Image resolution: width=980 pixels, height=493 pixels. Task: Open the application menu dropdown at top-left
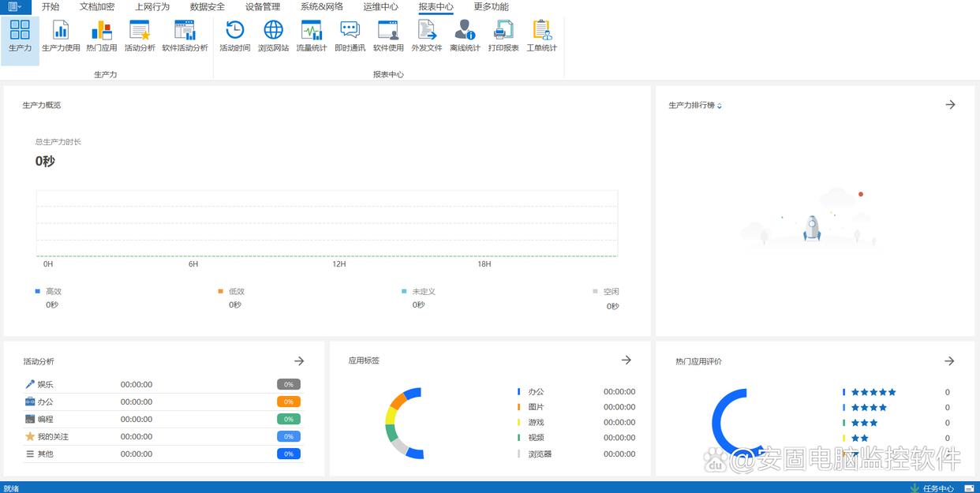(15, 6)
